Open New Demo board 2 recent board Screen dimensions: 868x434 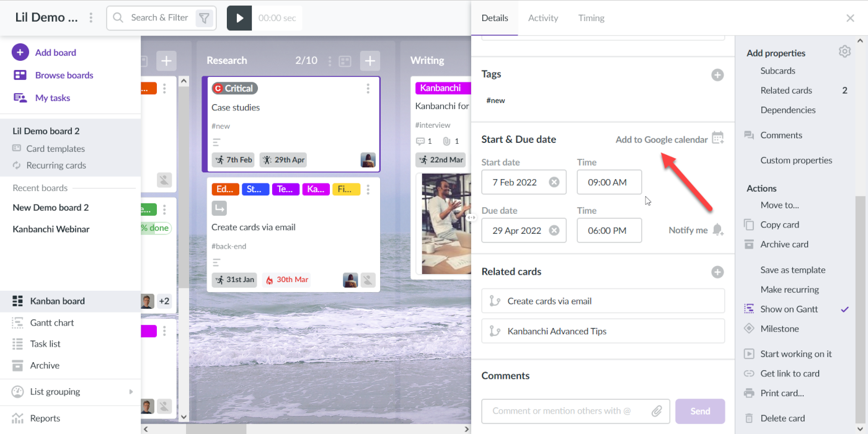pyautogui.click(x=51, y=207)
